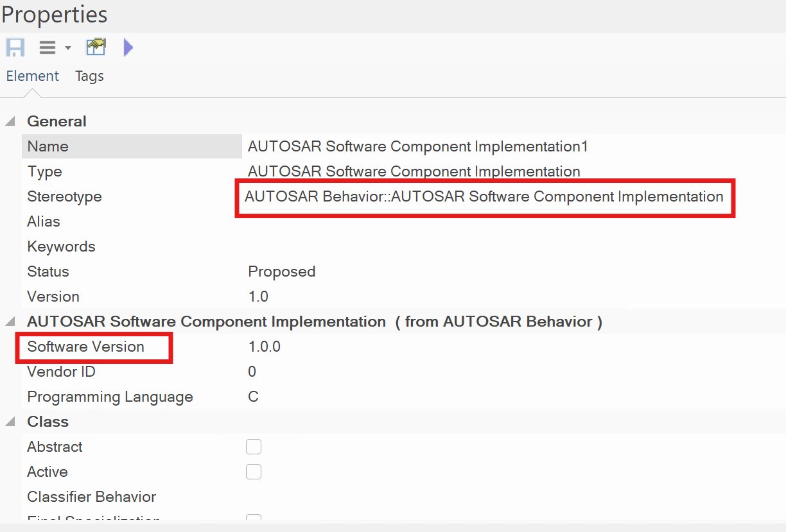This screenshot has width=786, height=532.
Task: Collapse the Class section
Action: [x=10, y=422]
